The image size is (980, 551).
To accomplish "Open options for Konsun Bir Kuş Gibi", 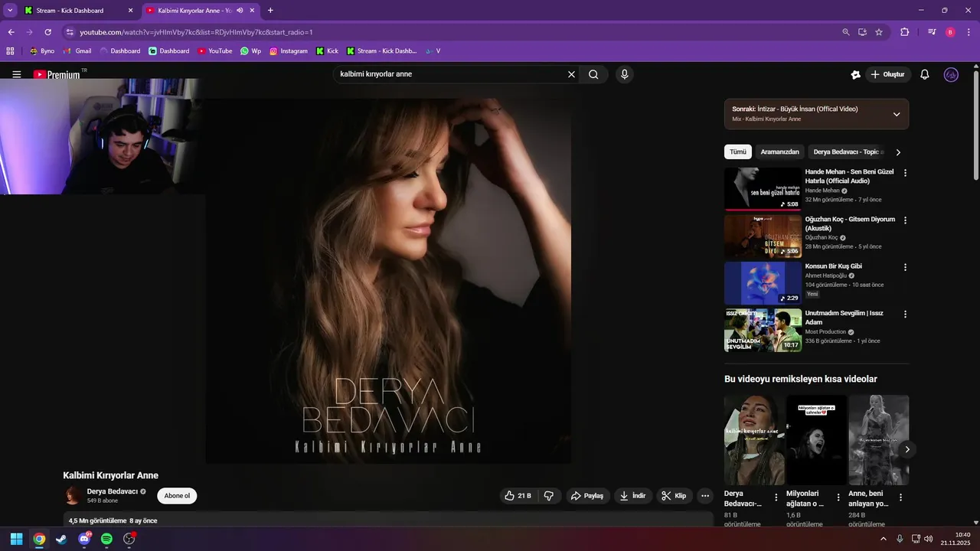I will [x=905, y=267].
